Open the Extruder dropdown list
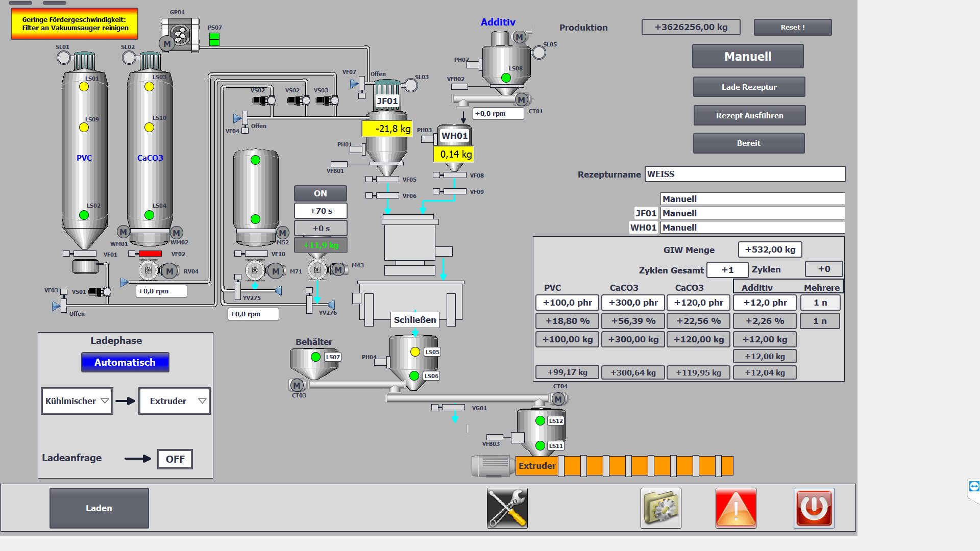This screenshot has height=551, width=980. [x=174, y=401]
